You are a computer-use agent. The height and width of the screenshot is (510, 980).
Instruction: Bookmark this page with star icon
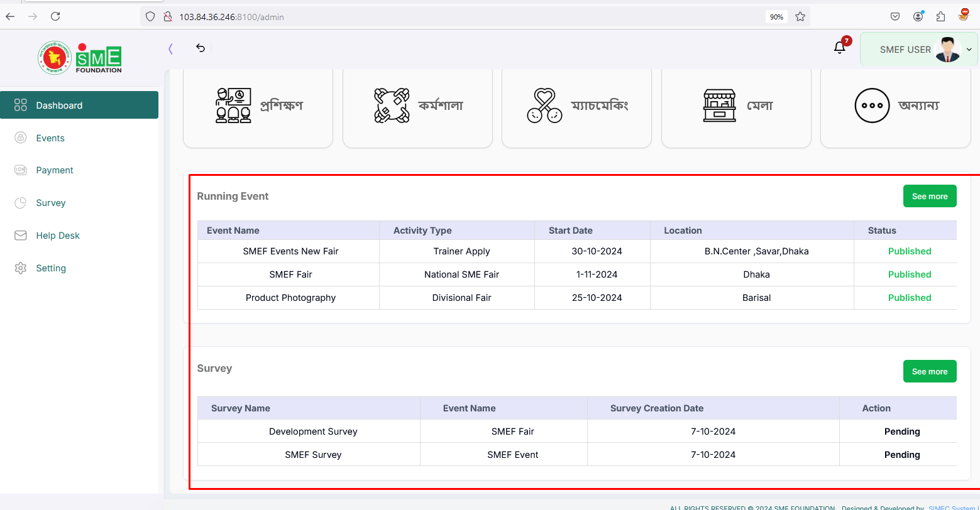click(800, 16)
